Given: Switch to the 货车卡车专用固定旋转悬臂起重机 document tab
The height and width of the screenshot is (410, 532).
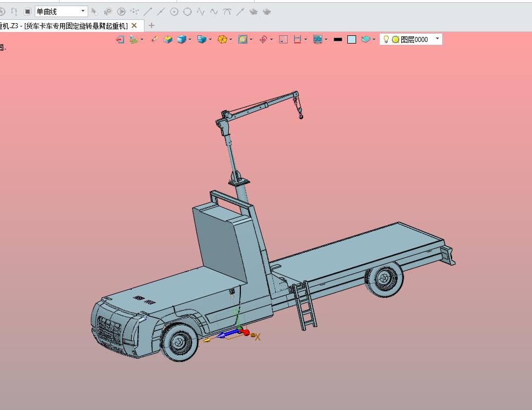Looking at the screenshot, I should point(64,26).
